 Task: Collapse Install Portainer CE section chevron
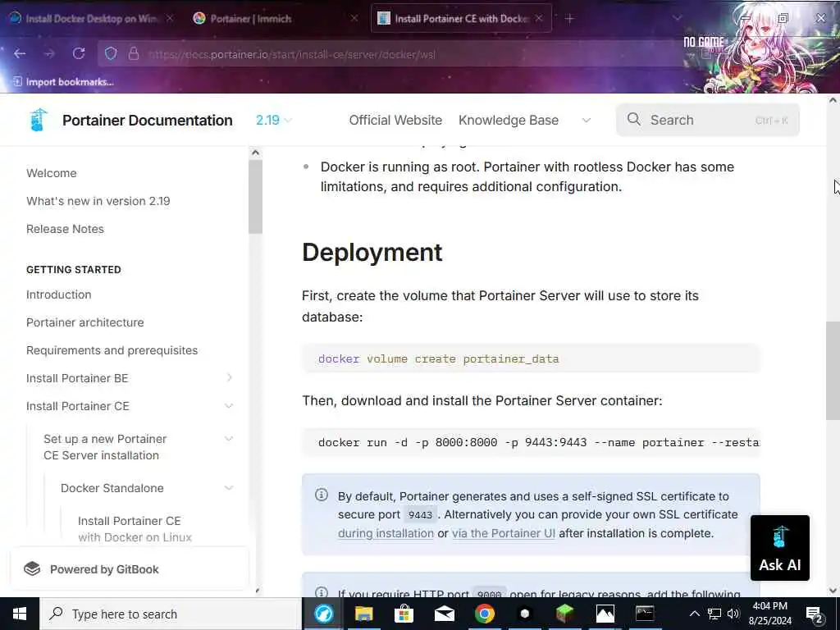coord(229,406)
